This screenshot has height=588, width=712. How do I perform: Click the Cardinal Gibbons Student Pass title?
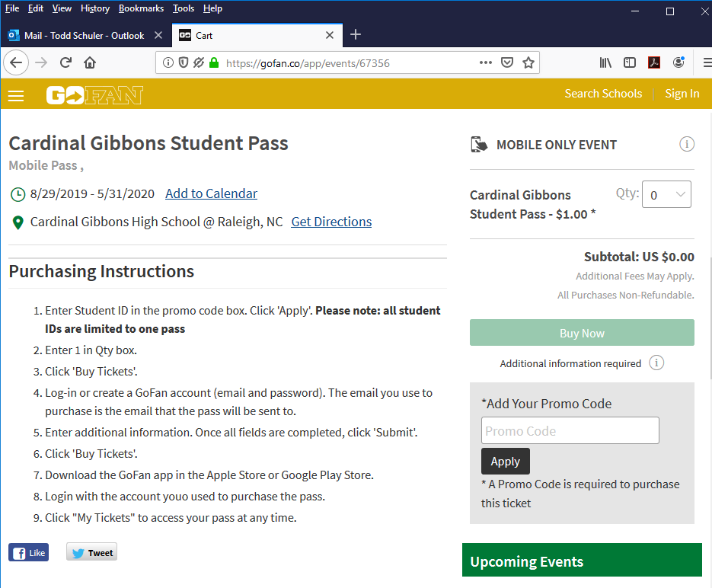coord(148,143)
